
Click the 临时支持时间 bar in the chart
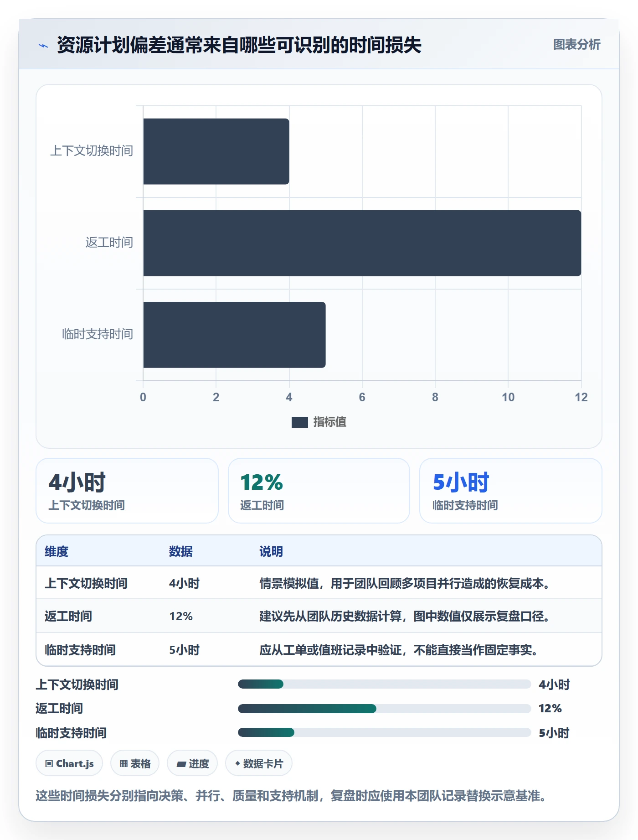[234, 335]
